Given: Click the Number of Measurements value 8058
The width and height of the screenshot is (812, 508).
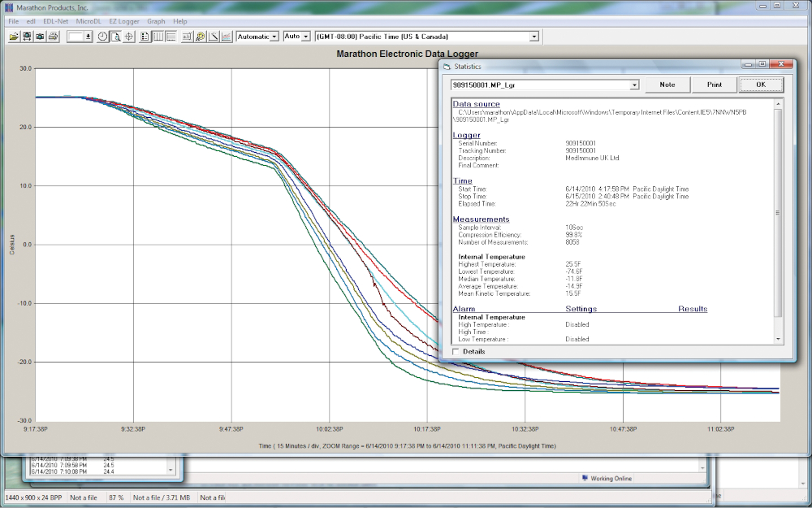Looking at the screenshot, I should coord(572,242).
